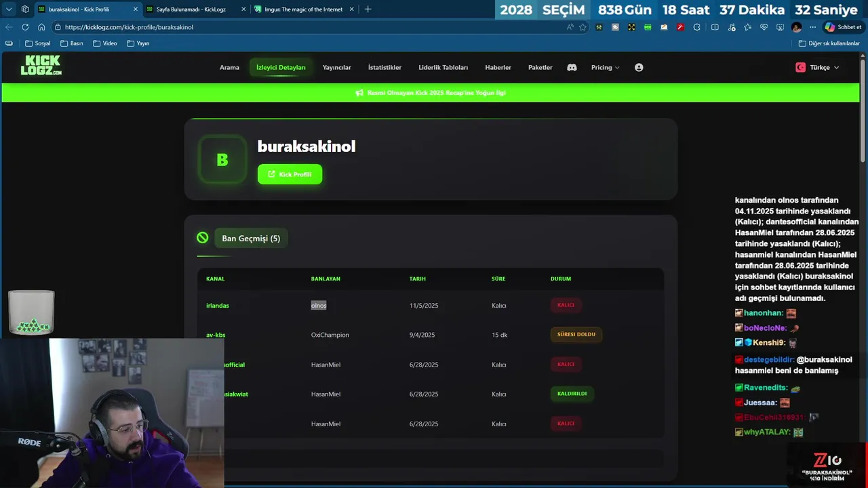The image size is (868, 488).
Task: Open a new browser tab with plus icon
Action: point(368,9)
